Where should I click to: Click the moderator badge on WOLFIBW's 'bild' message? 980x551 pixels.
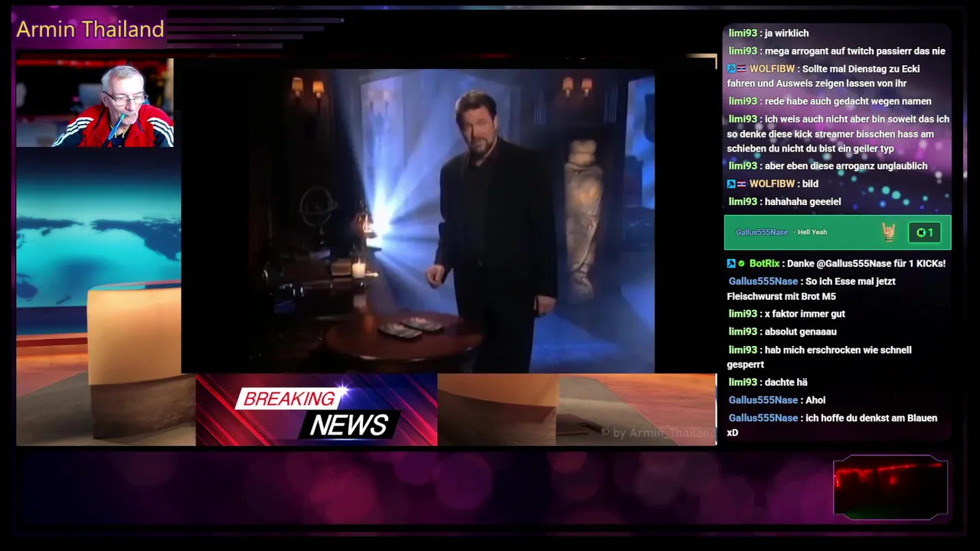click(x=731, y=184)
